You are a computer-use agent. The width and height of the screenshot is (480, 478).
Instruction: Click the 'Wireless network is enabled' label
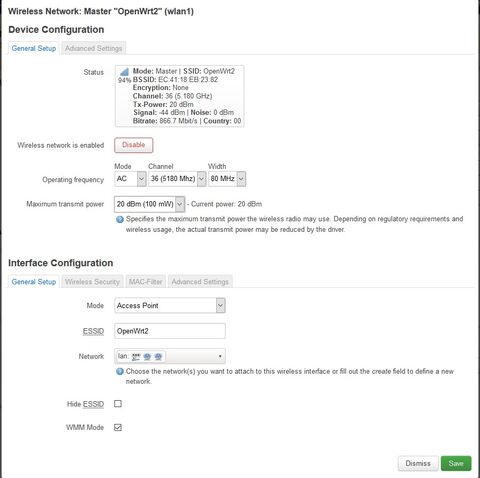coord(61,145)
